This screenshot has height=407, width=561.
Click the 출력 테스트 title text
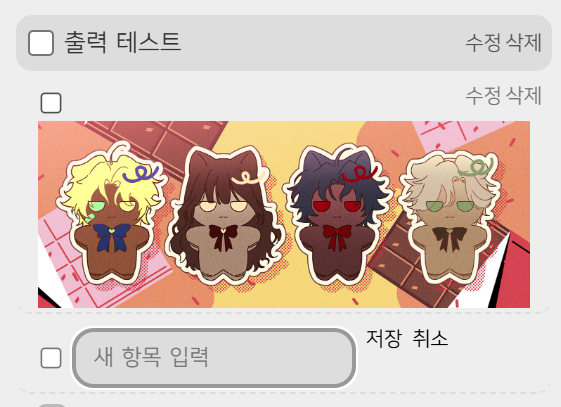122,42
